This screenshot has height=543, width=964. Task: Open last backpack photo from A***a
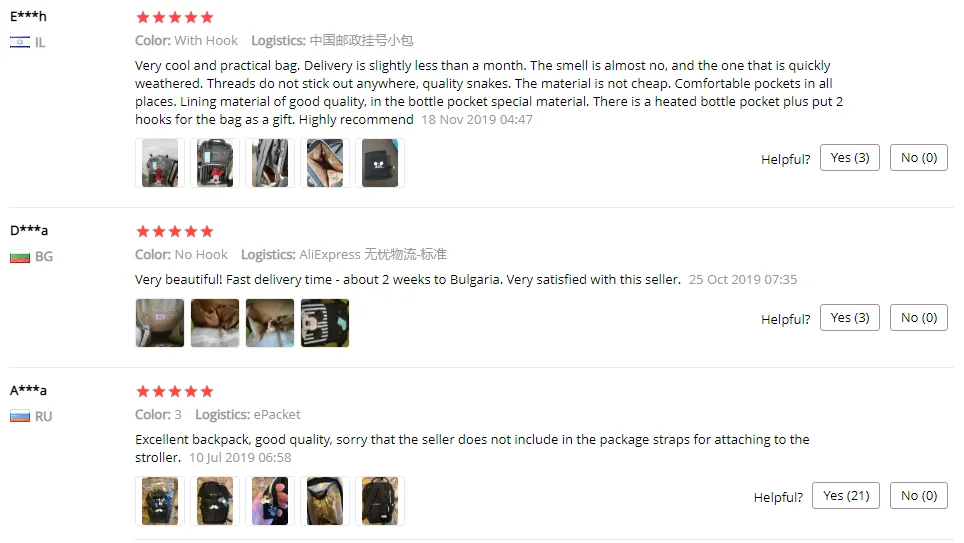[x=380, y=501]
